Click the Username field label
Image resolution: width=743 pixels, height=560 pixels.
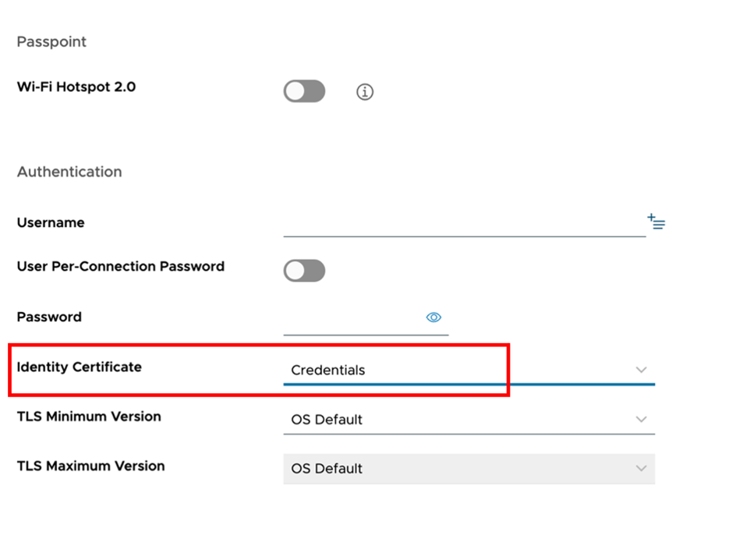click(51, 223)
